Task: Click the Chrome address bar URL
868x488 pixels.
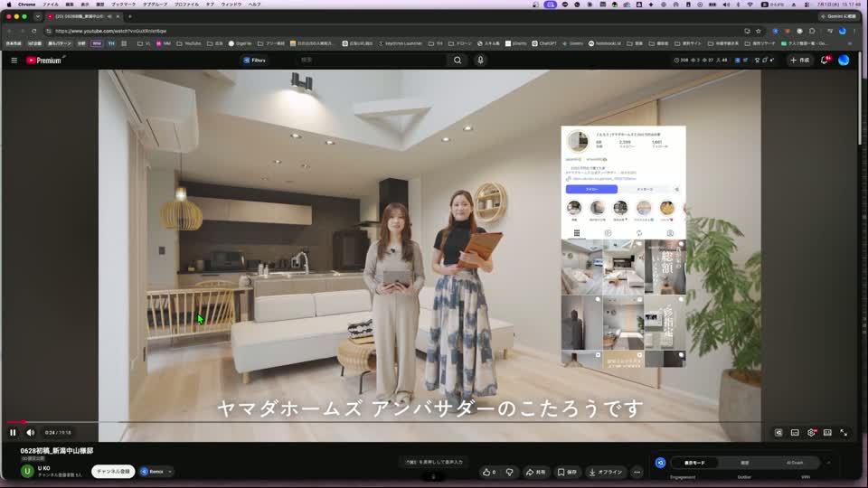Action: [110, 31]
